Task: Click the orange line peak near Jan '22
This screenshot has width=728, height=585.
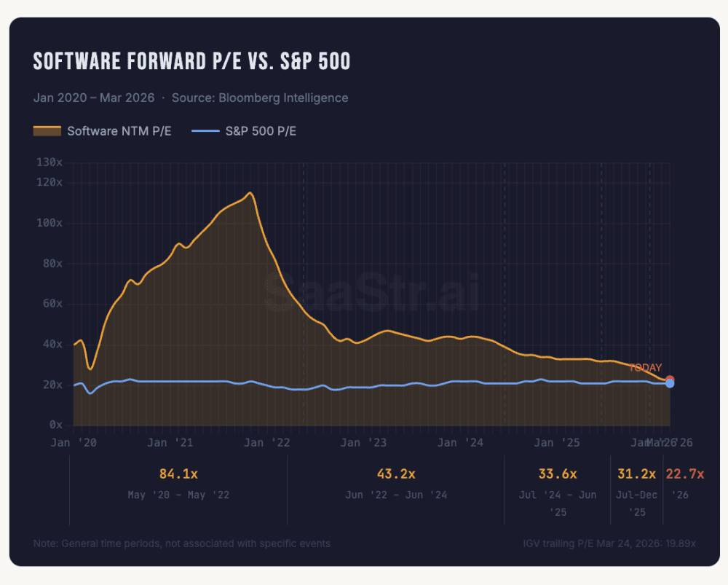Action: tap(250, 193)
